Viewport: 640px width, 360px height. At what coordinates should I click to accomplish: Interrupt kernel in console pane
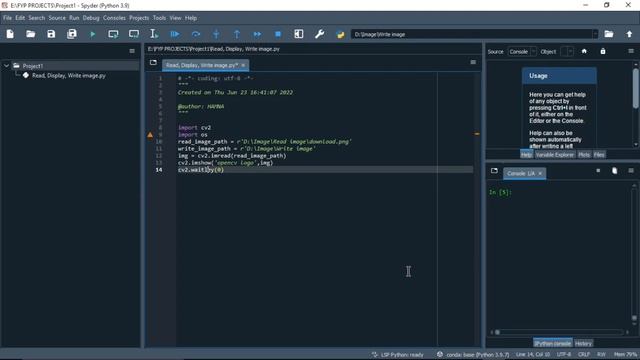598,171
